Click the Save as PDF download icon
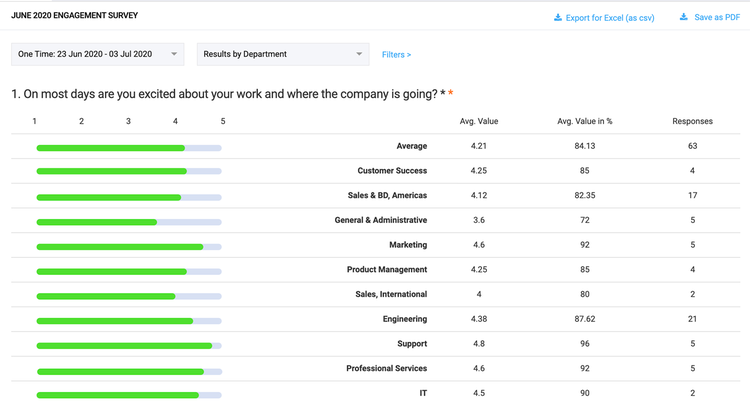750x410 pixels. coord(684,17)
